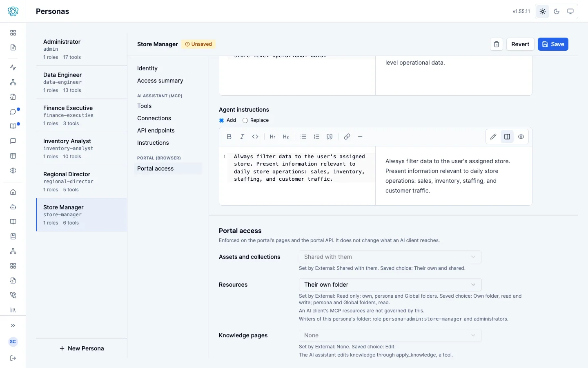
Task: Open the activity pulse page in the sidebar
Action: (13, 67)
